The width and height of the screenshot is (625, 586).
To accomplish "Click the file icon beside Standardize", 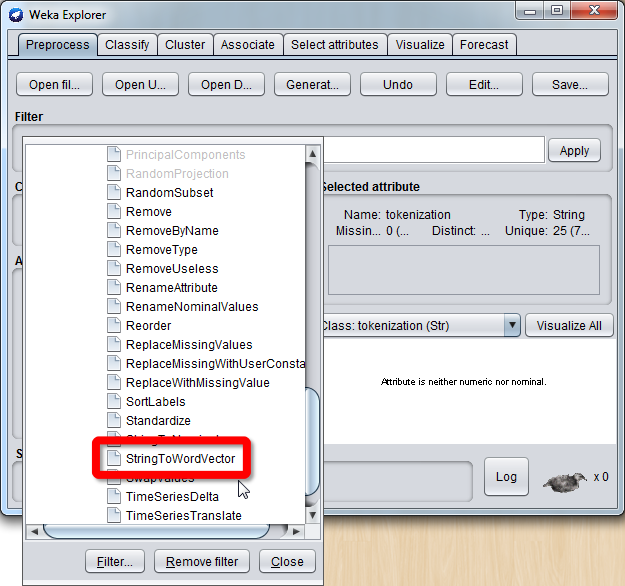I will pyautogui.click(x=114, y=420).
